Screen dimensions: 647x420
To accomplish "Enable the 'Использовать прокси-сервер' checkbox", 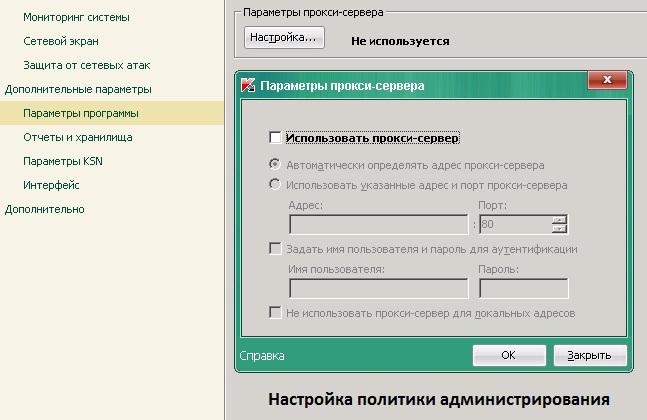I will (x=275, y=138).
